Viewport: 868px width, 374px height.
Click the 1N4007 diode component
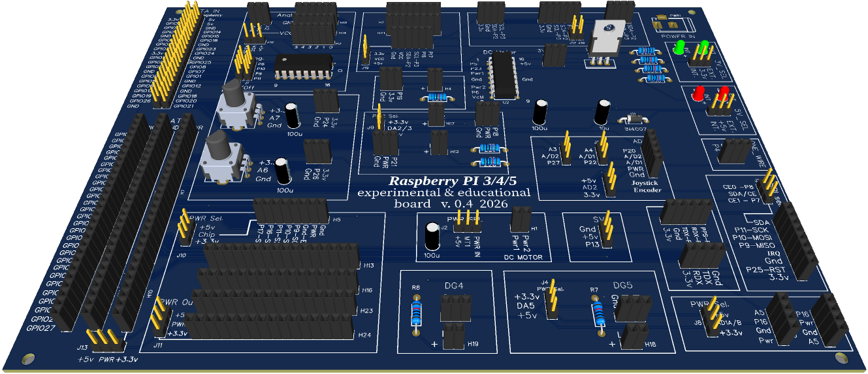point(632,120)
